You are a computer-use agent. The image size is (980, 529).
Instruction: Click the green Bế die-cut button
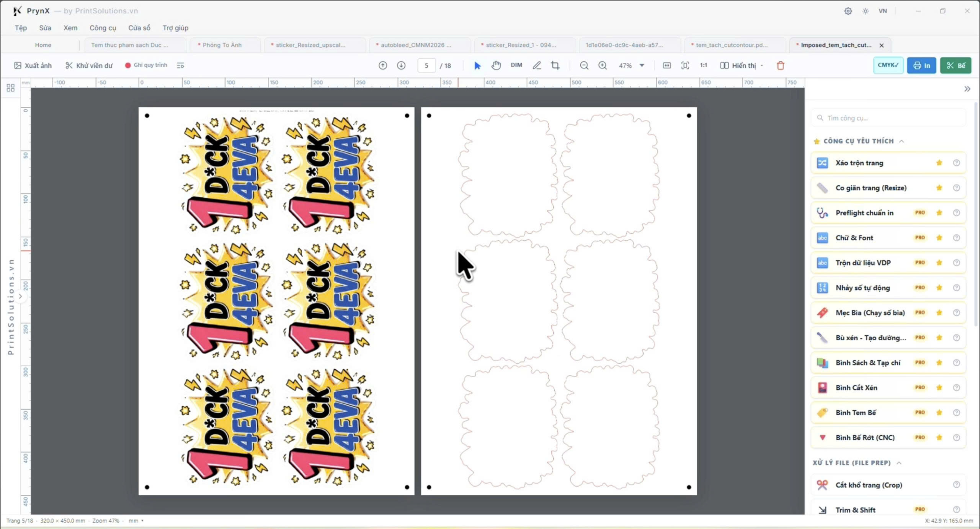(955, 65)
